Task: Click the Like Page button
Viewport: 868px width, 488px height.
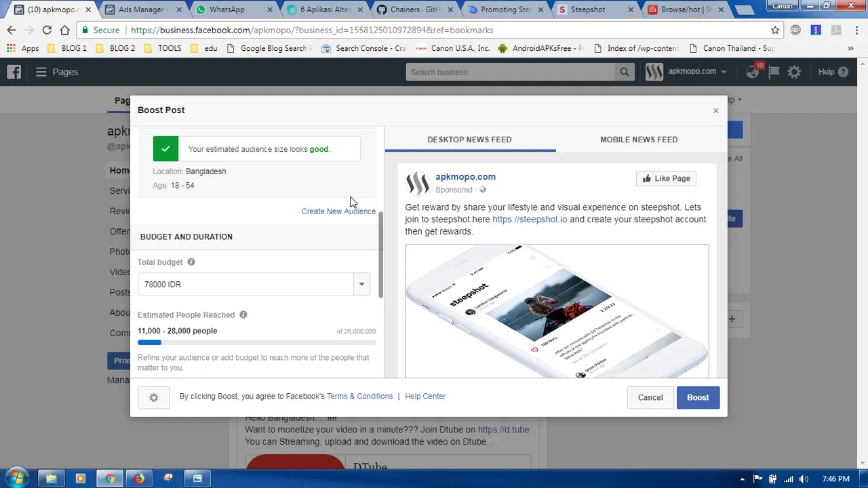Action: 666,178
